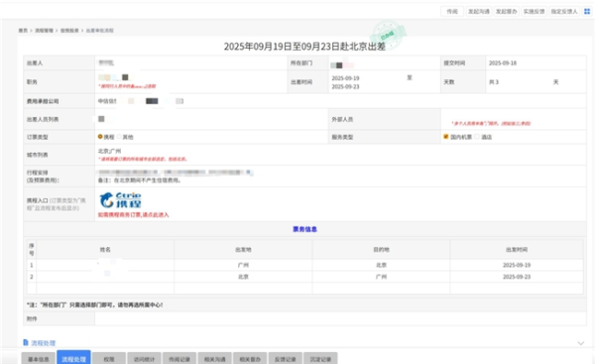This screenshot has height=364, width=595.
Task: Select the 其他 radio button
Action: point(119,137)
